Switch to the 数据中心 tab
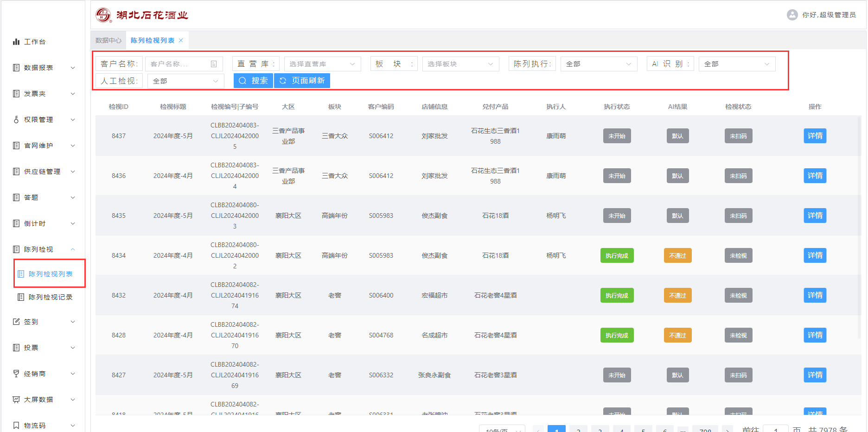 (108, 40)
